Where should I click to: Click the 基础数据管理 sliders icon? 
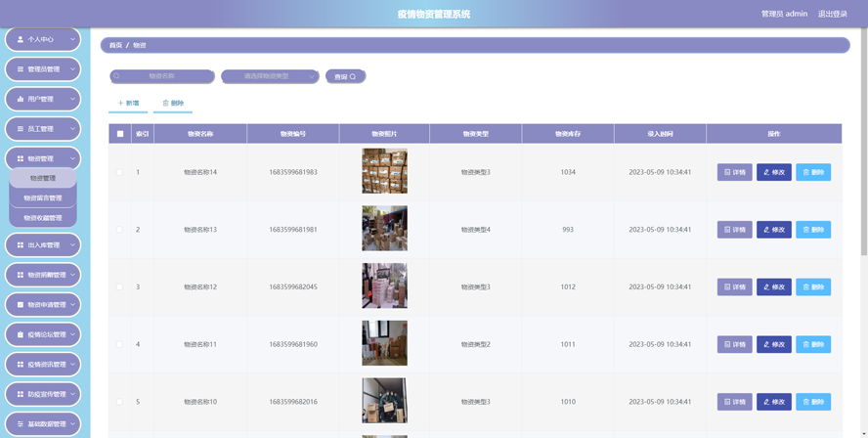pos(21,424)
